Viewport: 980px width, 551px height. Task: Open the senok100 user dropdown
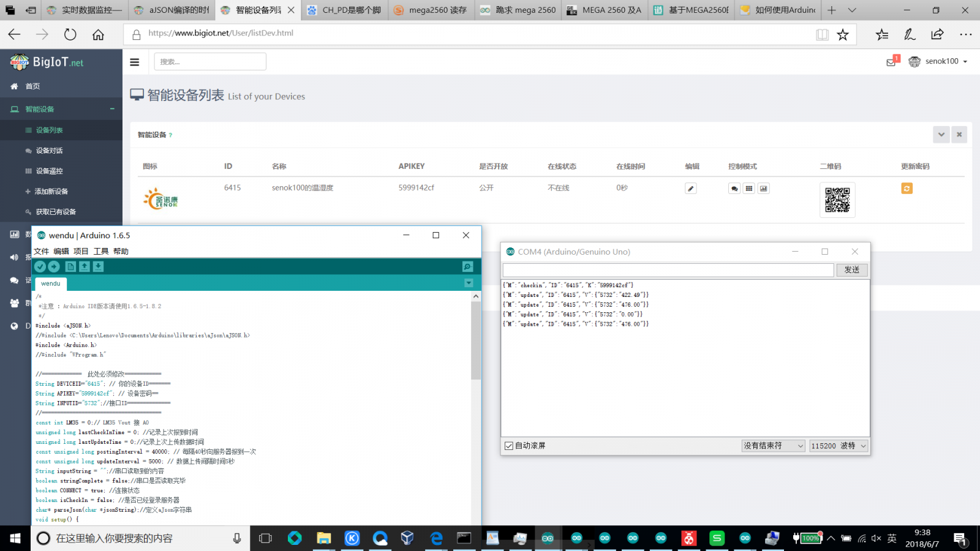[x=938, y=61]
